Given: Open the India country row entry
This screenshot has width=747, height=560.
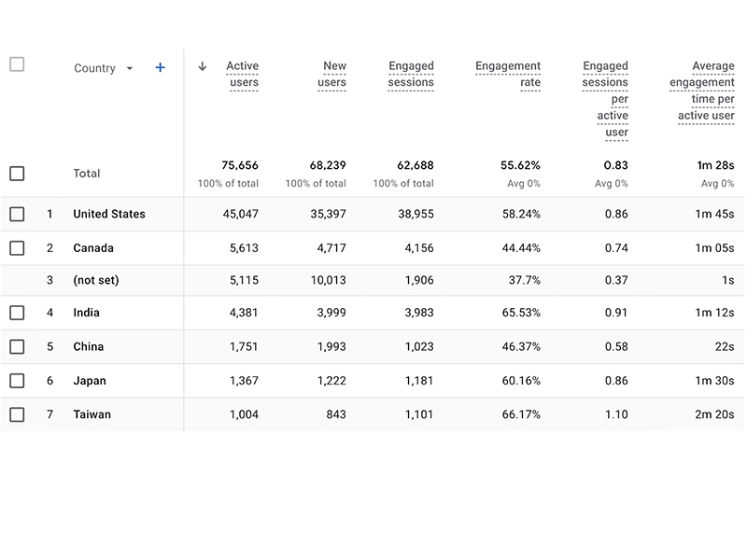Looking at the screenshot, I should 86,313.
